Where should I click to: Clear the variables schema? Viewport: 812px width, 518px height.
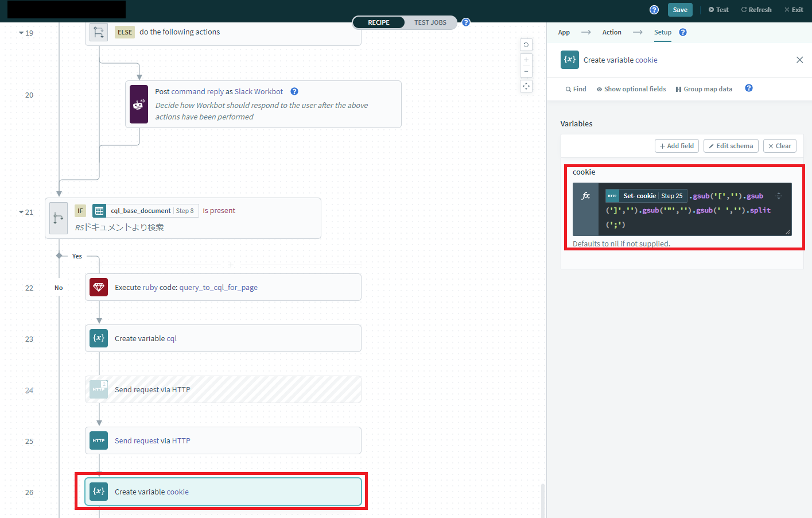780,146
